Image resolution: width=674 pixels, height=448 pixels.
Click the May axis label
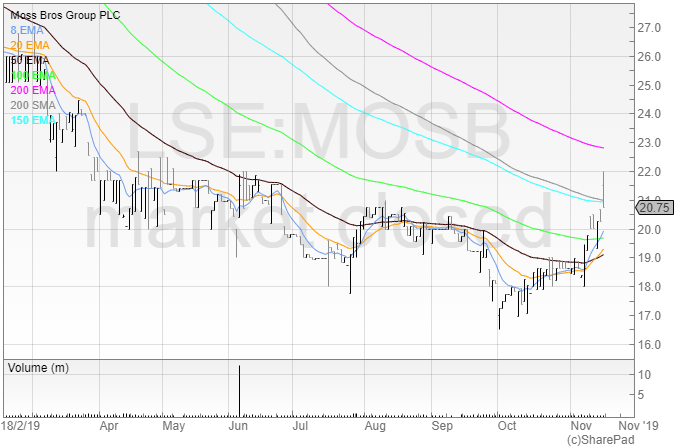click(174, 426)
